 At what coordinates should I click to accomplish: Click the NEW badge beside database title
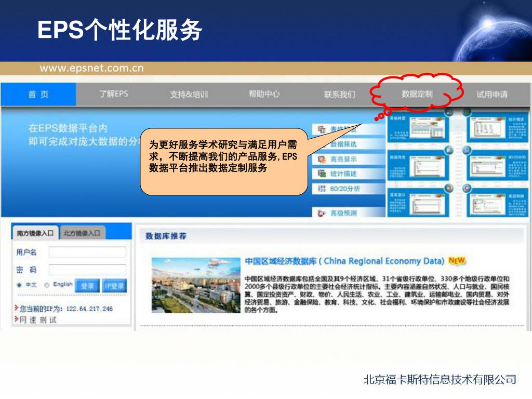[457, 261]
